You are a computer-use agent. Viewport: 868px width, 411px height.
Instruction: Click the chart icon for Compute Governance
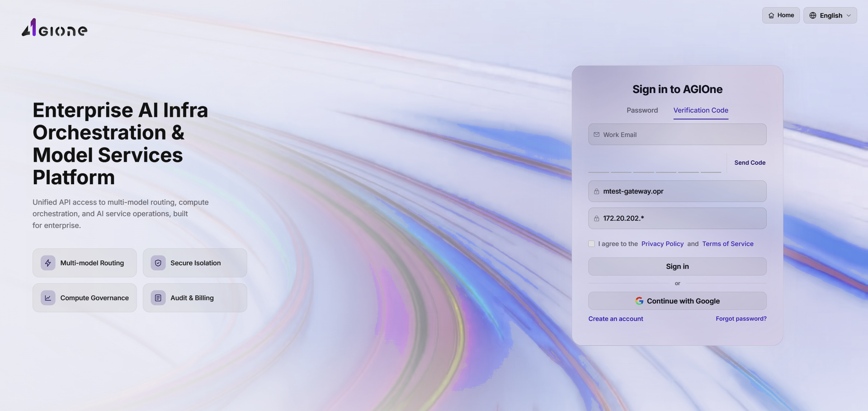point(48,298)
